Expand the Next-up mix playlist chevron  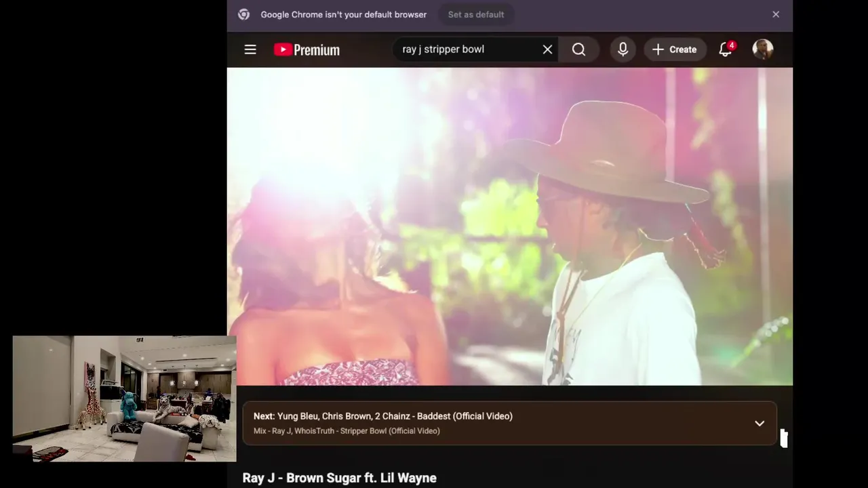point(759,424)
